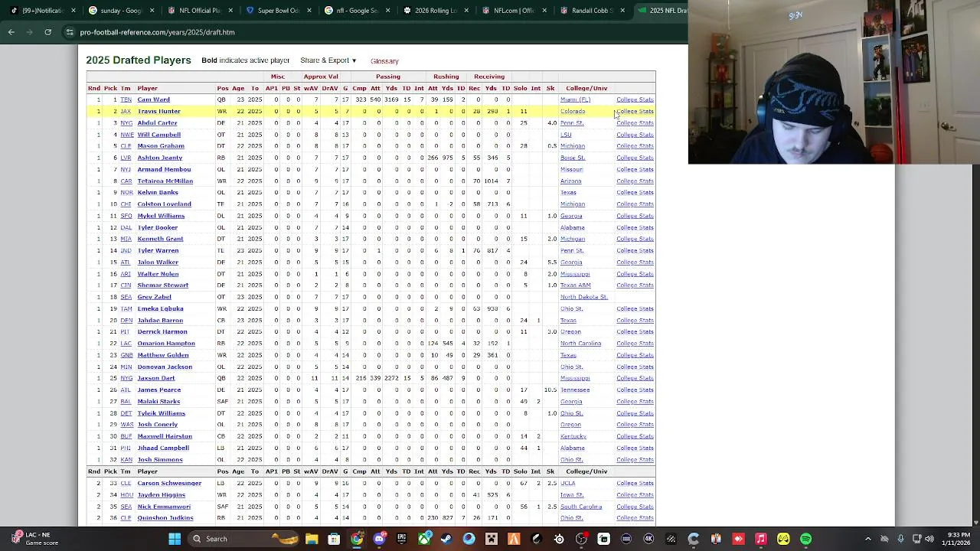Open Ashton Jeanty's player page
Screen dimensions: 980x551
coord(159,158)
